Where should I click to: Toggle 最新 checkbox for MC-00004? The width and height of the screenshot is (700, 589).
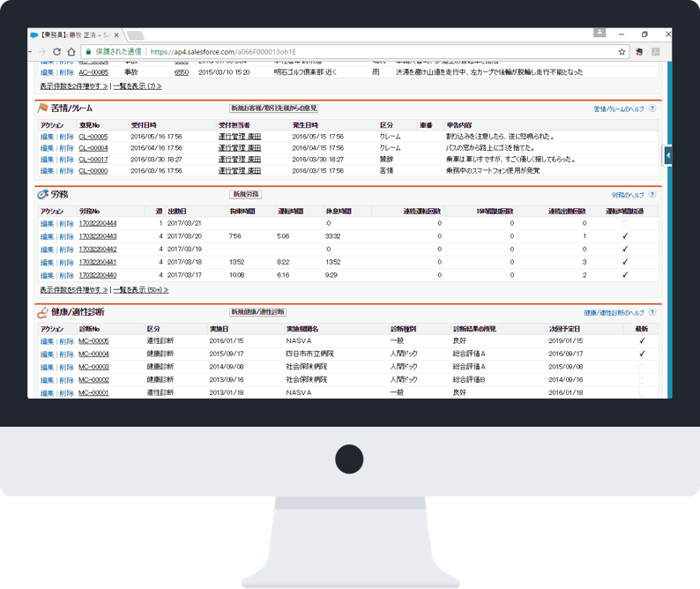click(x=642, y=354)
